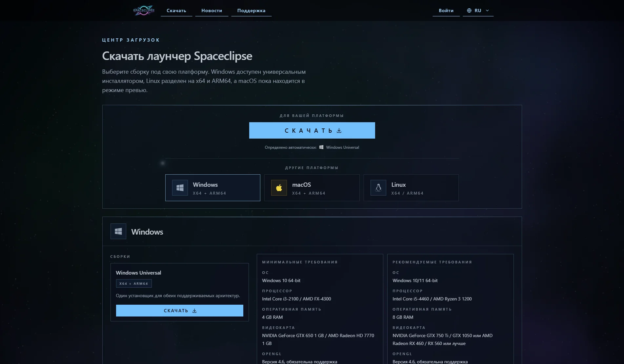Select the macOS platform card

click(x=312, y=188)
